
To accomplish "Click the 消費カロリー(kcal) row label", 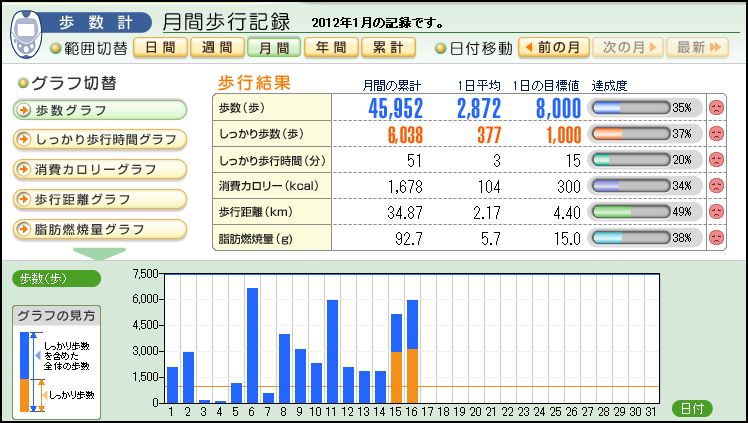I will 269,186.
